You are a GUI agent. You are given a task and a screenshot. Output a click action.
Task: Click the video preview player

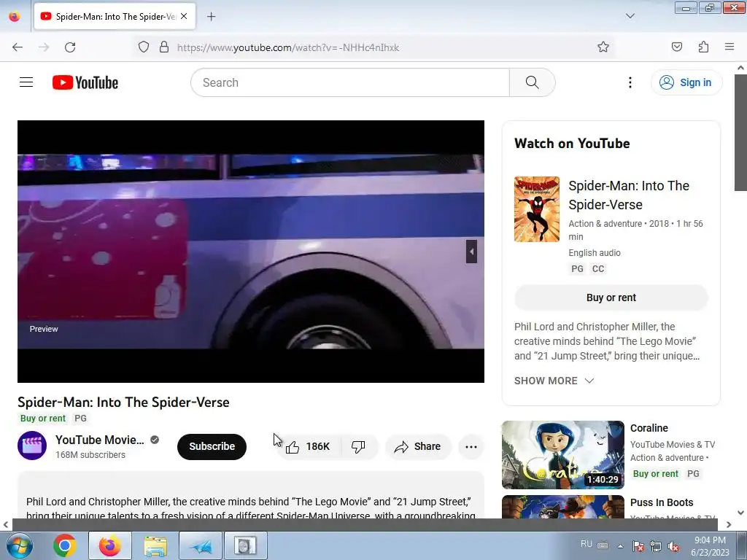pos(251,252)
